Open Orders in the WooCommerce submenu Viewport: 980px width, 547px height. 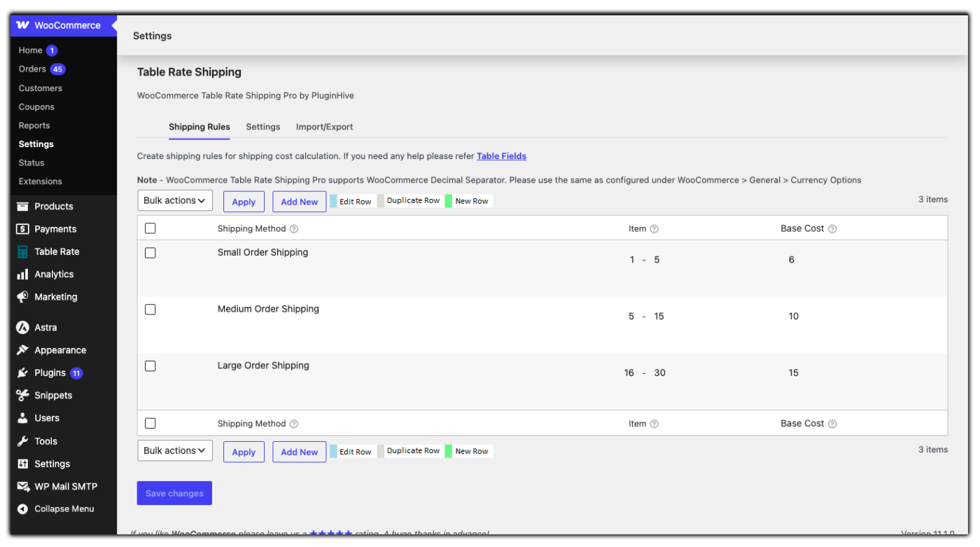[32, 69]
